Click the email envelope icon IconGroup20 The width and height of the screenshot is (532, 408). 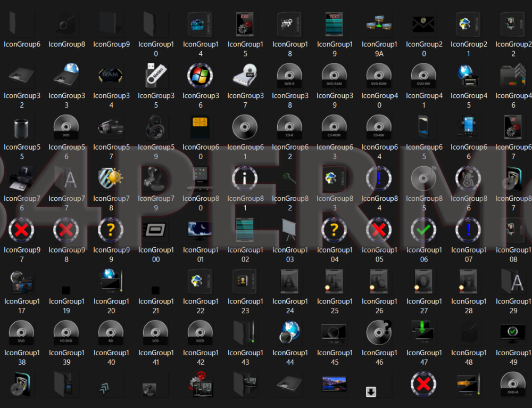coord(424,24)
